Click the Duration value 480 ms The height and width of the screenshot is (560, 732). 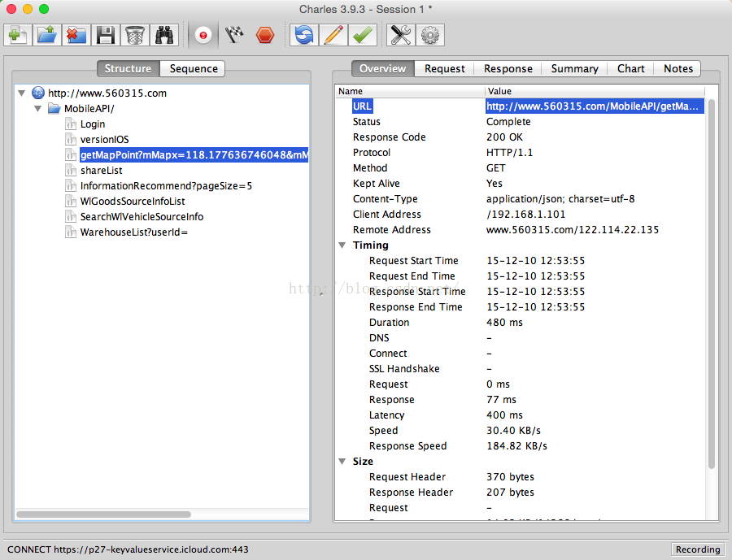tap(504, 323)
